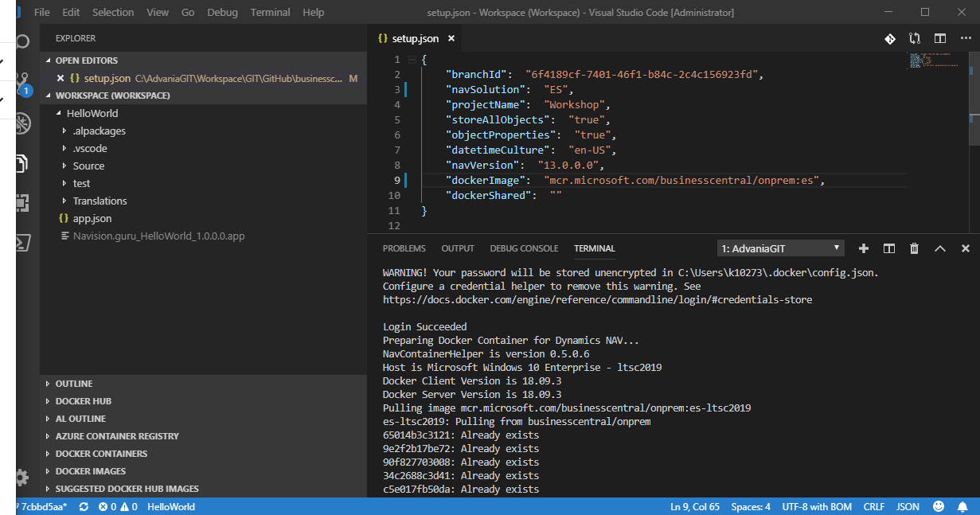Open notifications bell in status bar

click(962, 506)
